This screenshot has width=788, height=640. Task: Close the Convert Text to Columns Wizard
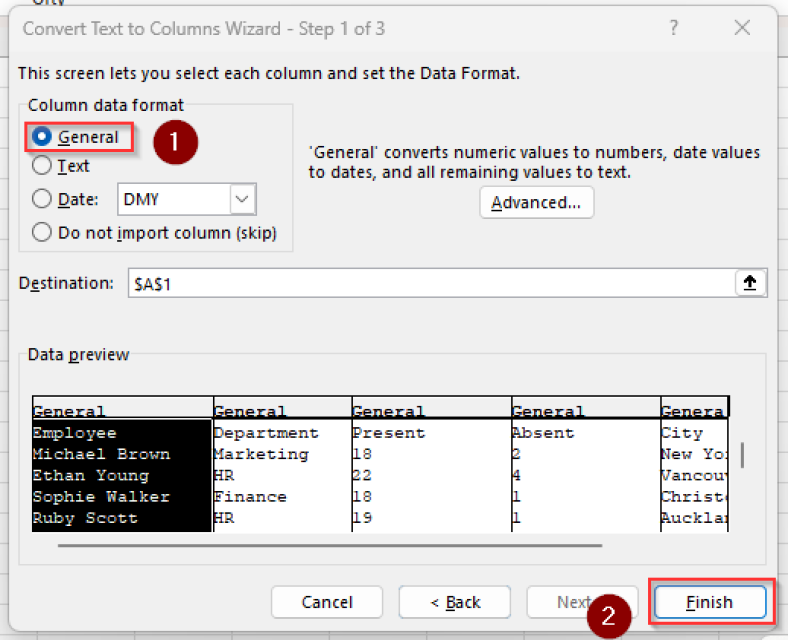tap(742, 28)
